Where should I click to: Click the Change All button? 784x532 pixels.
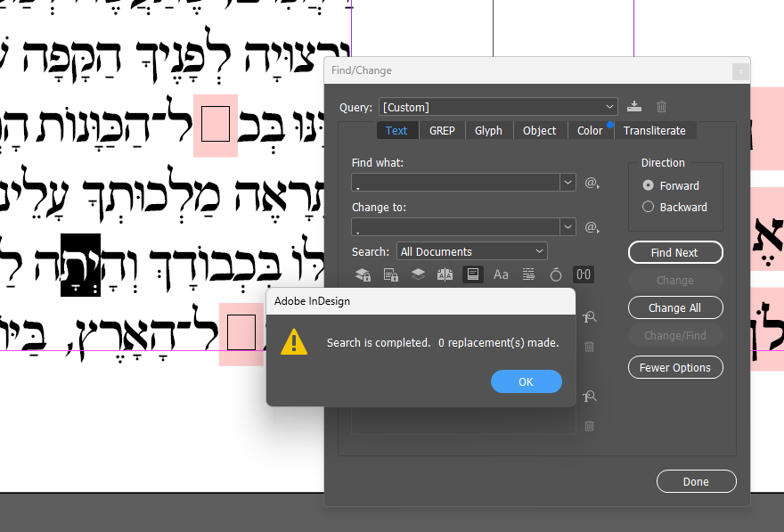click(675, 308)
